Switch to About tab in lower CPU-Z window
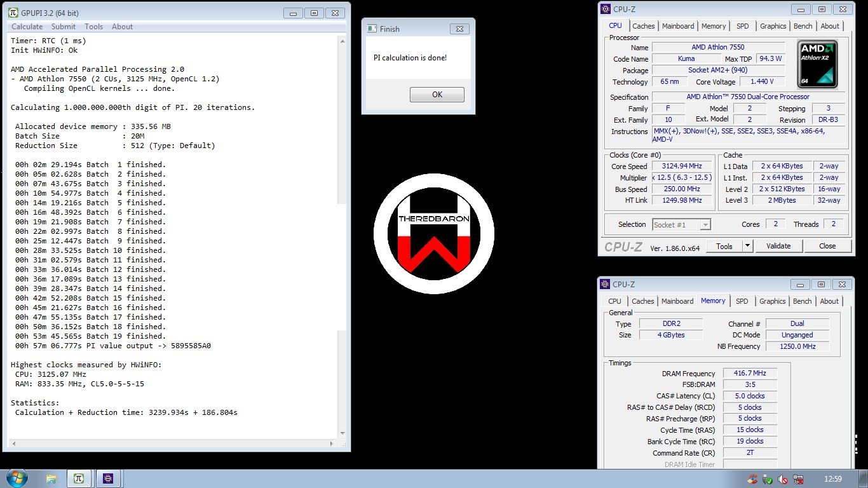868x488 pixels. 829,301
